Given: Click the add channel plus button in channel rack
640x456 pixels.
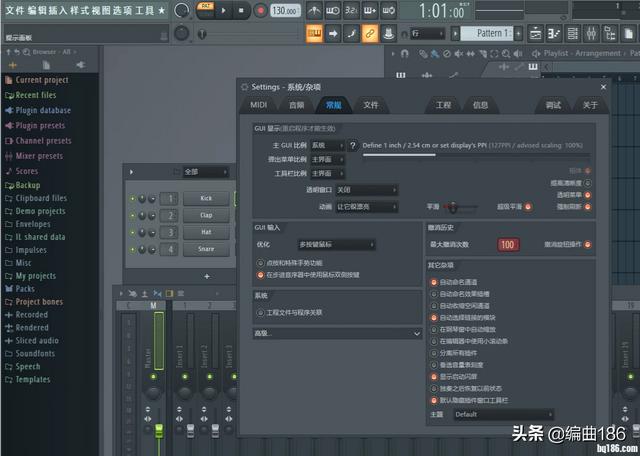Looking at the screenshot, I should click(207, 276).
